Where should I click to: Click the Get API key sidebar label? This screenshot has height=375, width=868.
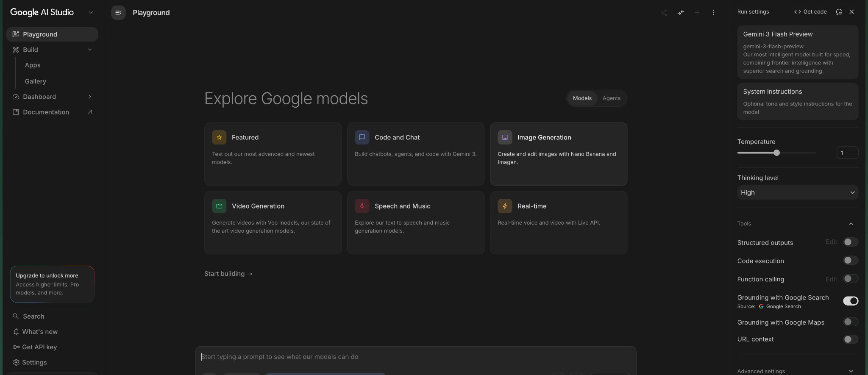39,347
